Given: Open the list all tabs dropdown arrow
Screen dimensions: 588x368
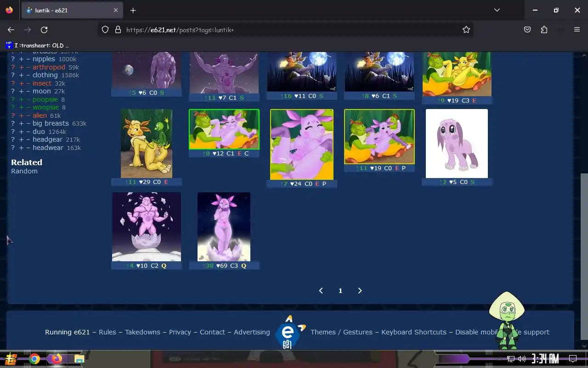Looking at the screenshot, I should coord(497,10).
